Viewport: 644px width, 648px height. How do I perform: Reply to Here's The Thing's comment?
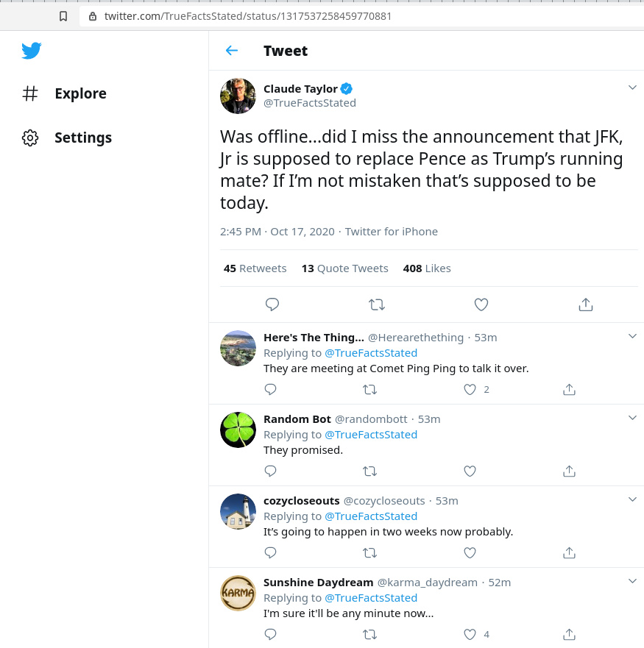tap(271, 389)
